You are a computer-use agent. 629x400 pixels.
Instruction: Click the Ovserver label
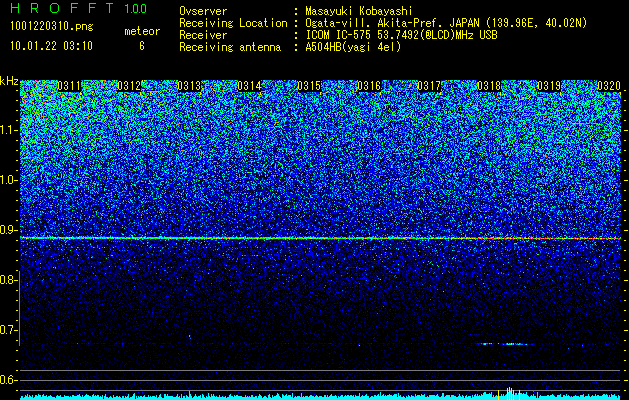pos(203,11)
